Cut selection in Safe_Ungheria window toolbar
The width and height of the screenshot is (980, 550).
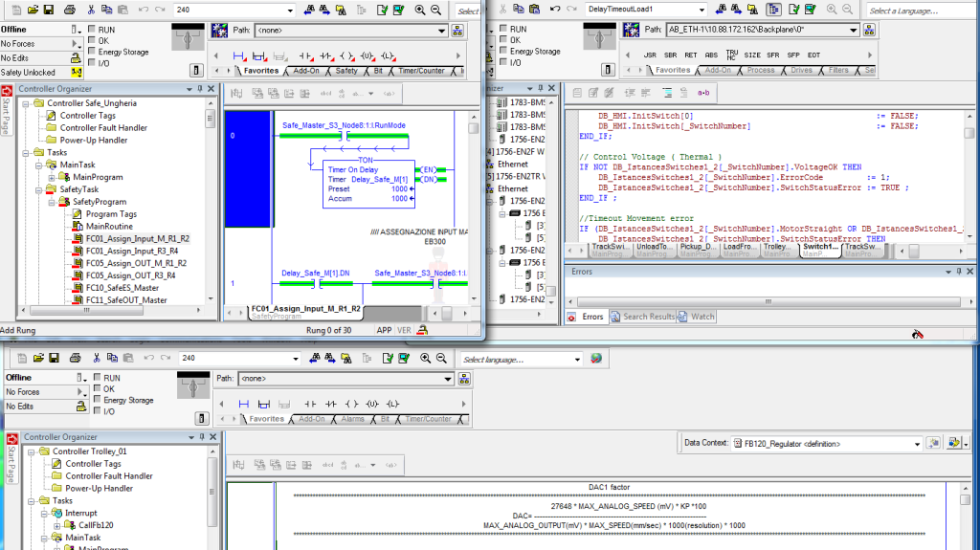(x=91, y=10)
